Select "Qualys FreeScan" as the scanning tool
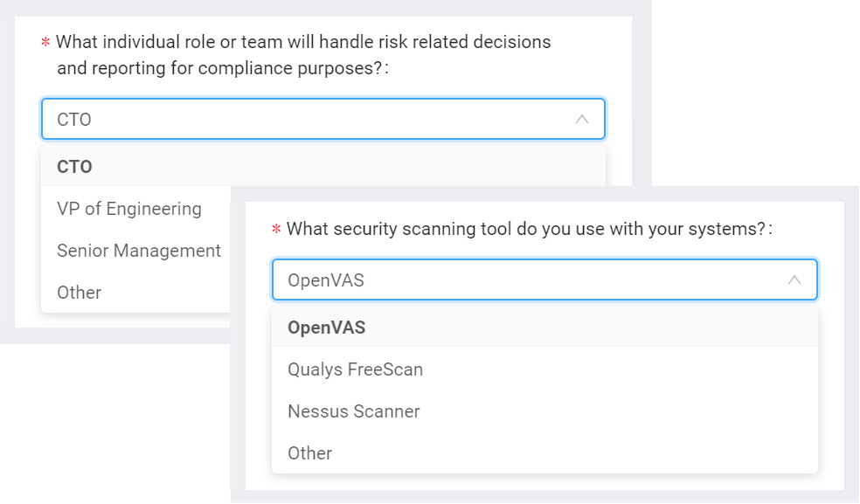The width and height of the screenshot is (860, 504). [355, 369]
